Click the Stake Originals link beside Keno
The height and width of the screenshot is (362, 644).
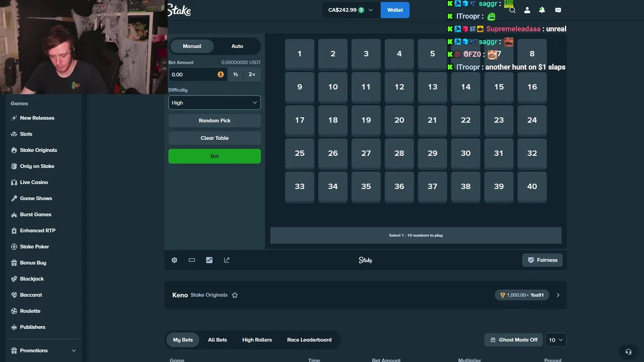pos(209,295)
